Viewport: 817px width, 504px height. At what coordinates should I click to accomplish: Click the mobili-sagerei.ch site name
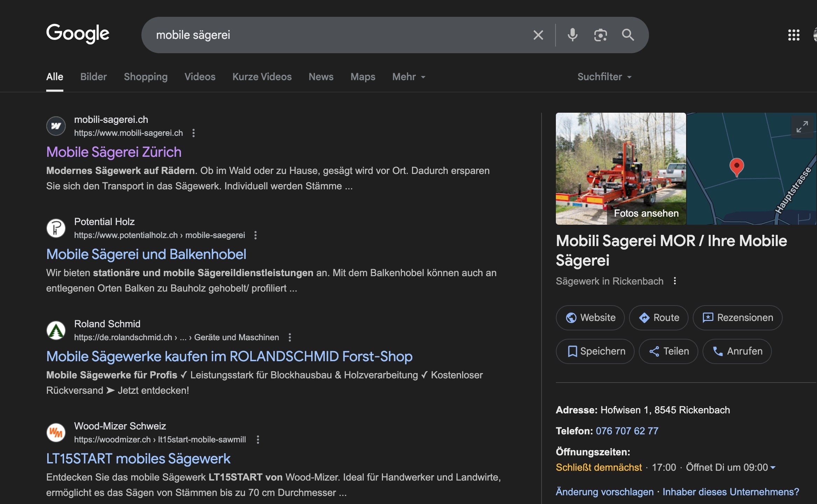point(111,119)
